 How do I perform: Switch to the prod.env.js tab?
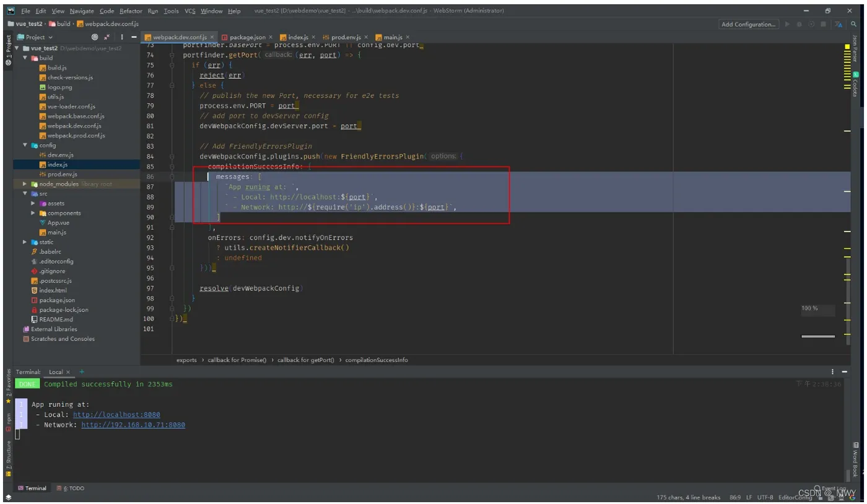[x=346, y=37]
